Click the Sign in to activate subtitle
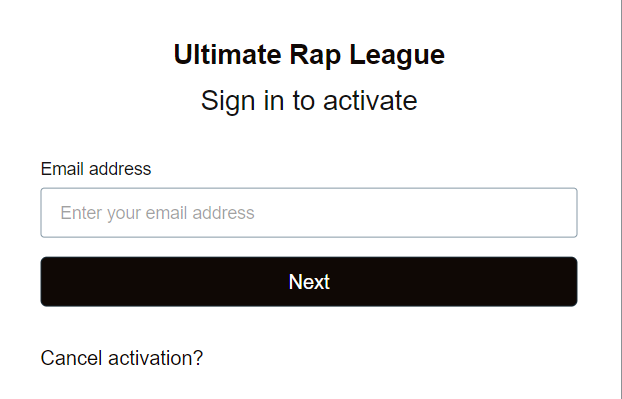Image resolution: width=622 pixels, height=399 pixels. 309,101
